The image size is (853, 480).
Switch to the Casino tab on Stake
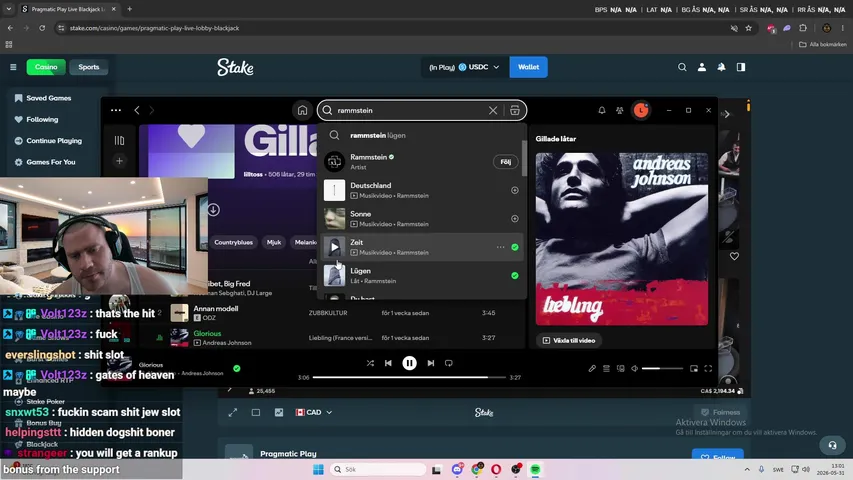pos(46,67)
